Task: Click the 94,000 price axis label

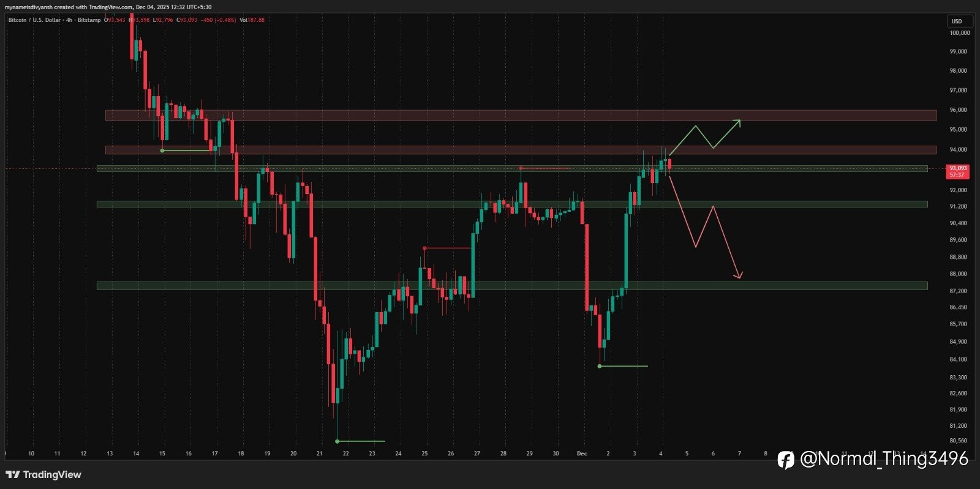Action: pyautogui.click(x=959, y=149)
